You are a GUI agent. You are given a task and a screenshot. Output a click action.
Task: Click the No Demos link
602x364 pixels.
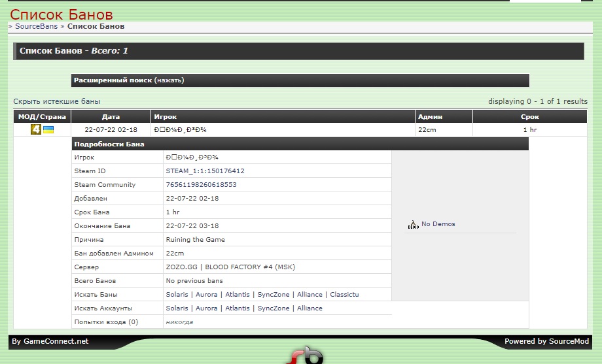(x=438, y=224)
